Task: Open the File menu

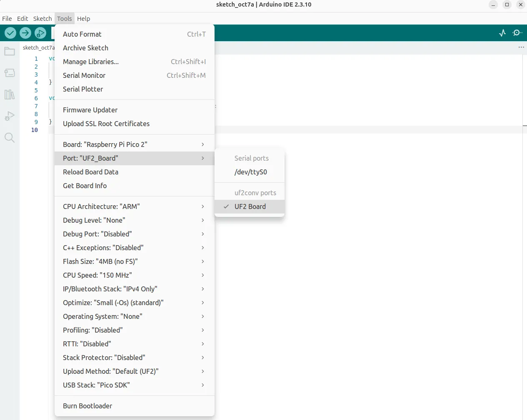Action: [7, 19]
